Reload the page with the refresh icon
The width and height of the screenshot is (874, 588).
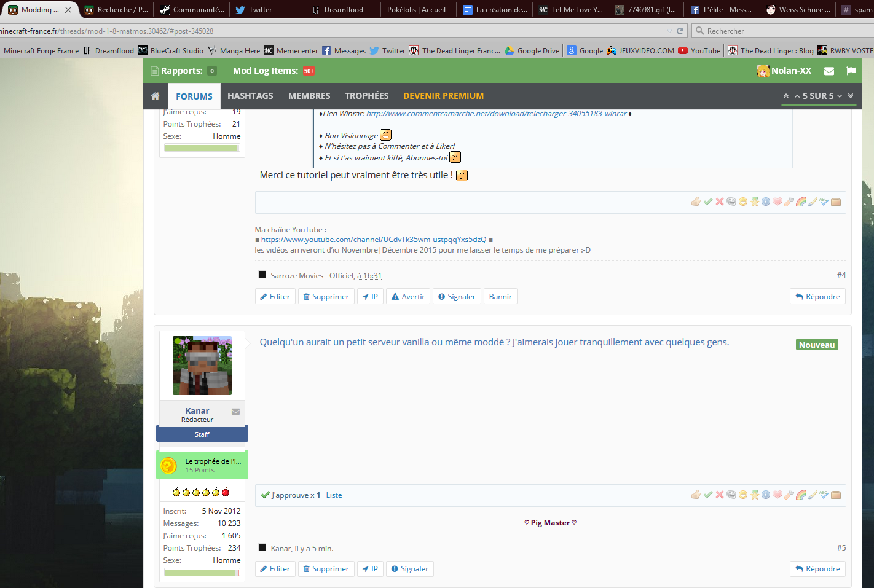[x=680, y=31]
